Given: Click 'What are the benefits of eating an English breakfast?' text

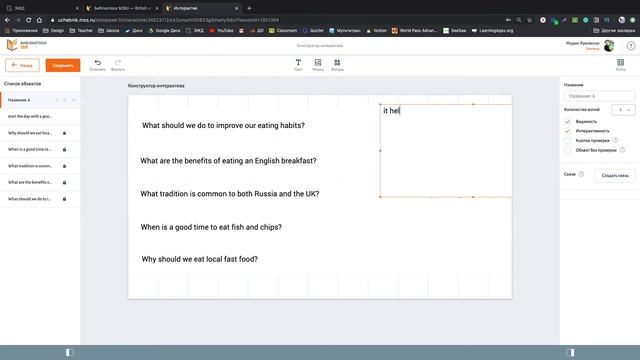Looking at the screenshot, I should click(x=228, y=161).
